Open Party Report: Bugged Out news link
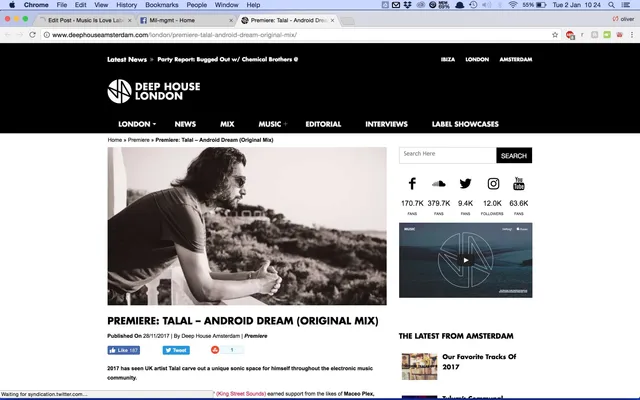 (x=228, y=60)
